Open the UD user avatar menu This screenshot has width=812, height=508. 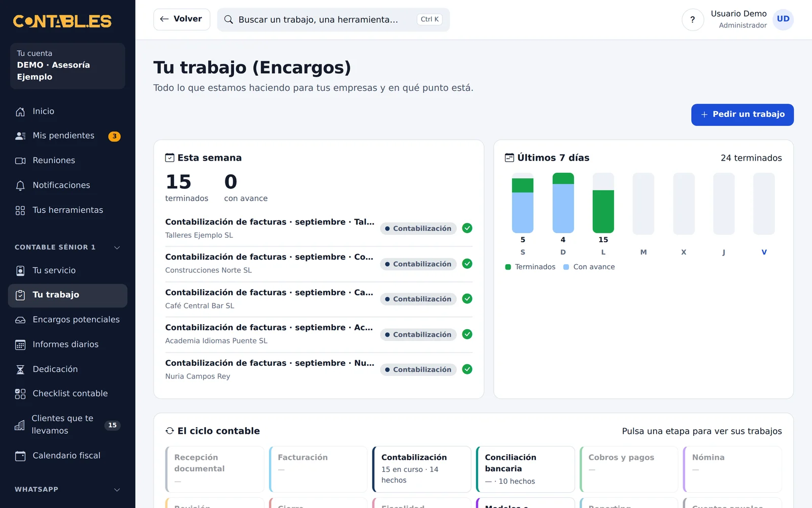point(783,19)
